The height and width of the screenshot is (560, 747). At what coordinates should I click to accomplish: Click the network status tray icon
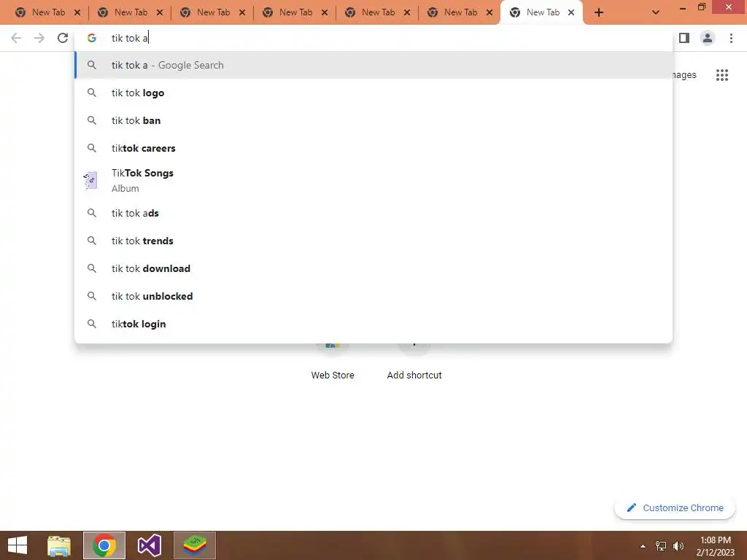click(x=661, y=546)
